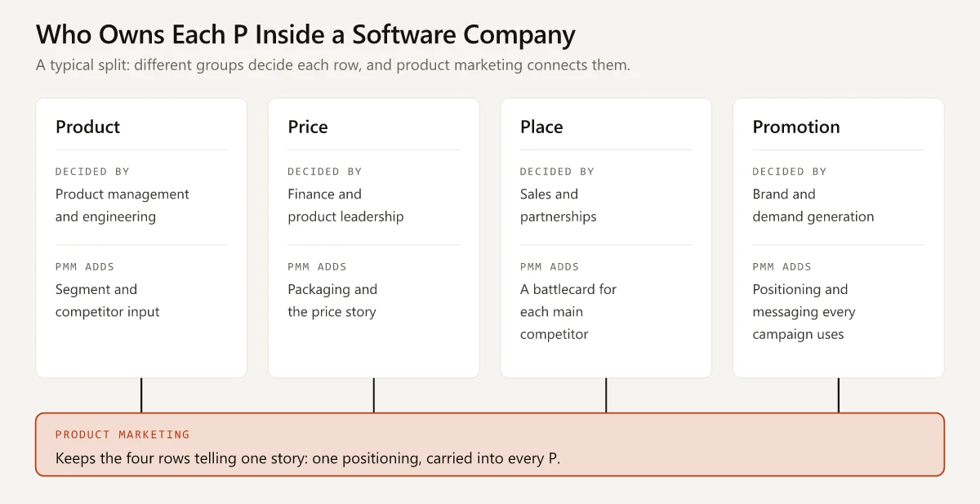
Task: Click the "PMM ADDS" label in the Promotion card
Action: tap(782, 266)
